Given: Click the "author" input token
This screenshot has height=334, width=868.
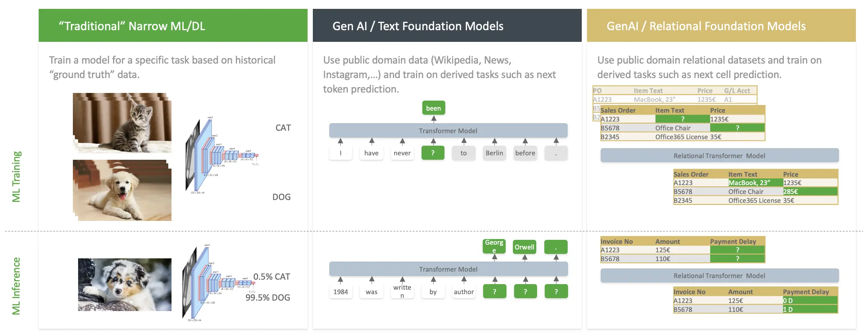Looking at the screenshot, I should 463,292.
